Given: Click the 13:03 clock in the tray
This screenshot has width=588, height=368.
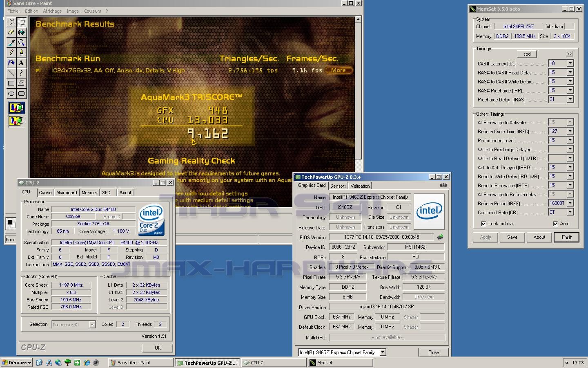Looking at the screenshot, I should tap(578, 363).
